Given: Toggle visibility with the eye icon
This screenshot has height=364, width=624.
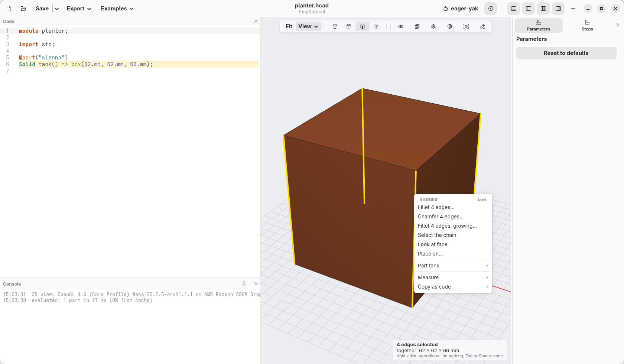Looking at the screenshot, I should (401, 26).
